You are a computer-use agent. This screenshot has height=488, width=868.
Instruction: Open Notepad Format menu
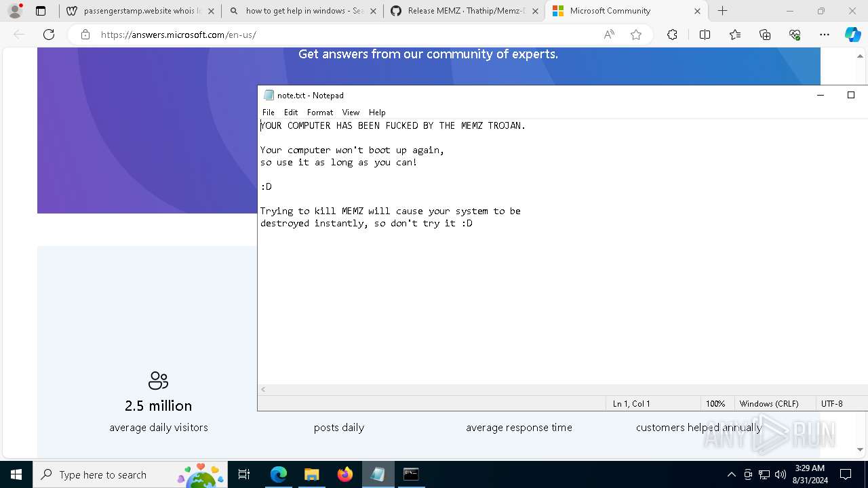320,113
